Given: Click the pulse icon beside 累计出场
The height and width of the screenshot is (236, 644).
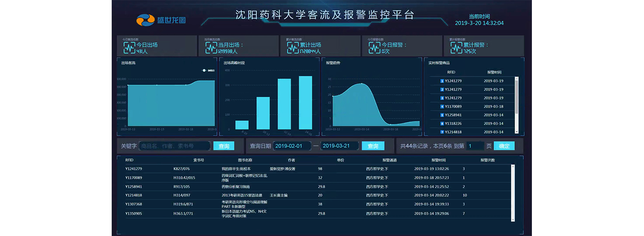Looking at the screenshot, I should [x=293, y=48].
